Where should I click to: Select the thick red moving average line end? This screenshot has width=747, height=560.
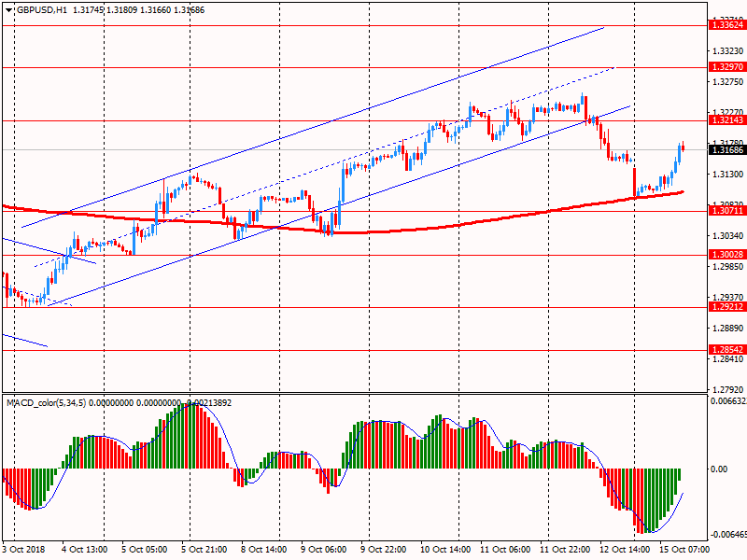pyautogui.click(x=683, y=192)
